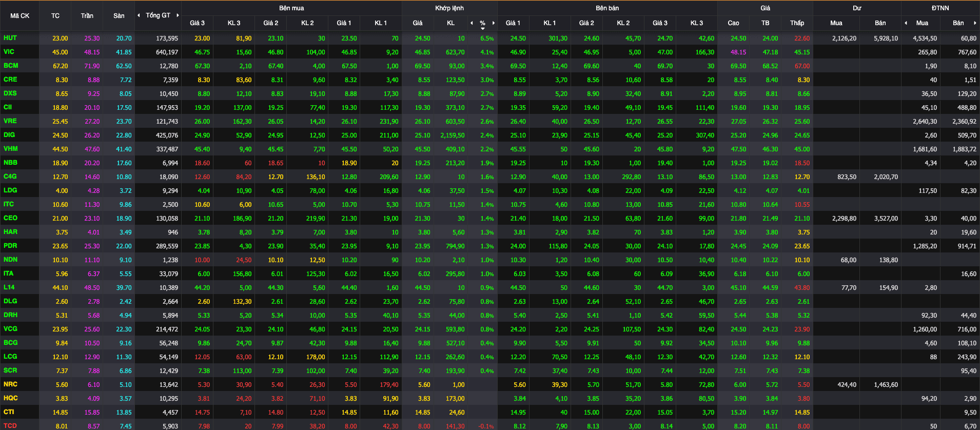Open stock symbol CEO

pyautogui.click(x=10, y=218)
